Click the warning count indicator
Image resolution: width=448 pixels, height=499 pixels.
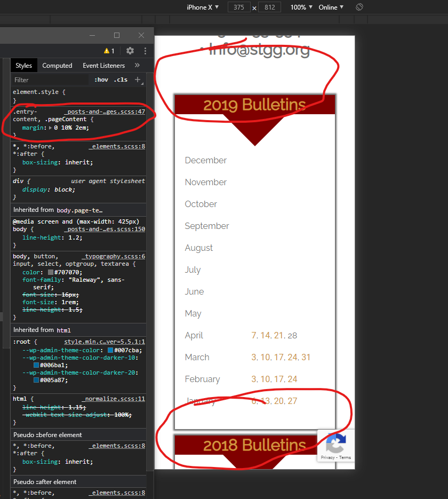coord(109,51)
